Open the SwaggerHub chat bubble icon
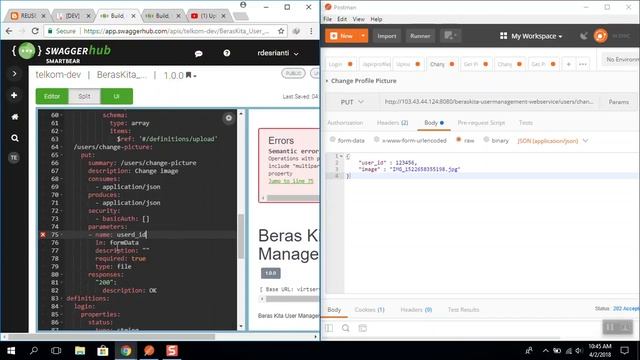The width and height of the screenshot is (640, 360). [x=198, y=53]
